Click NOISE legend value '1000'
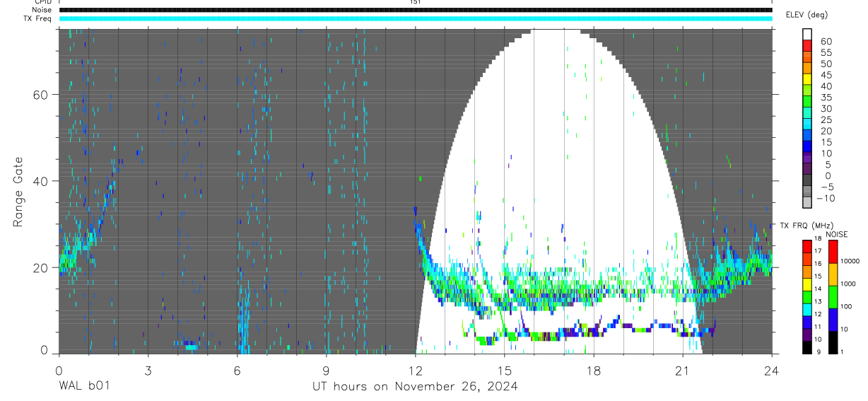The width and height of the screenshot is (868, 401). tap(848, 284)
